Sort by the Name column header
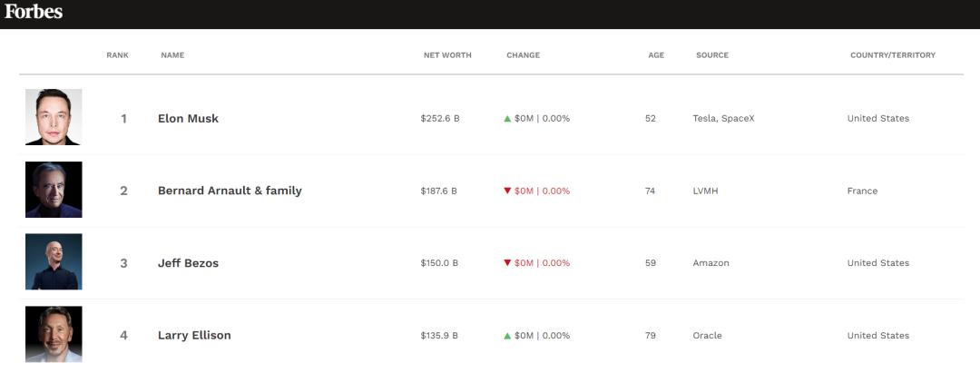Screen dimensions: 980x373 click(x=172, y=55)
